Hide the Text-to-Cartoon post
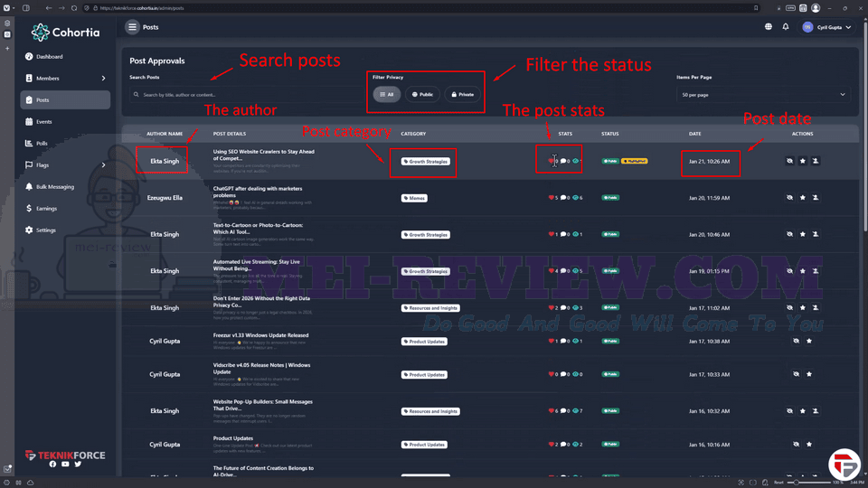 point(789,234)
